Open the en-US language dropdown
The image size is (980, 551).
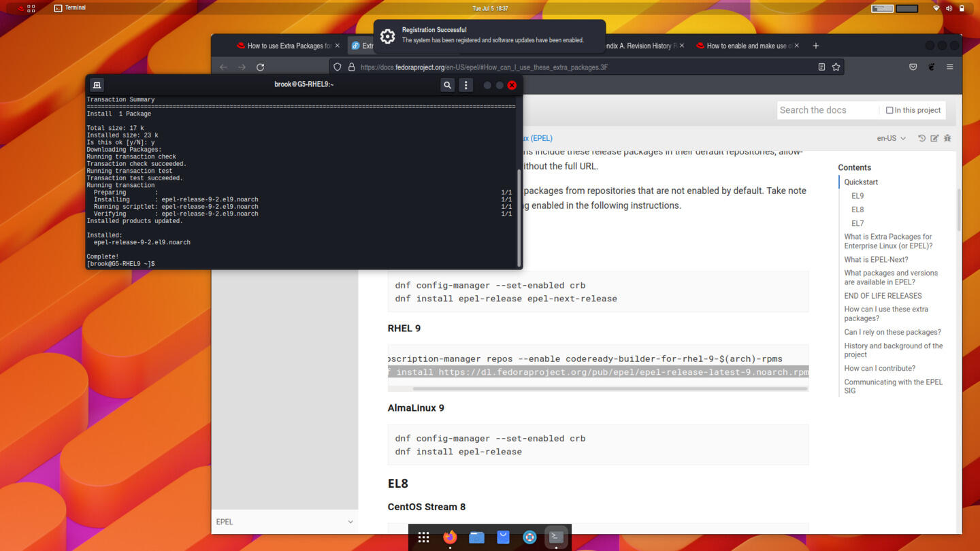pyautogui.click(x=891, y=138)
